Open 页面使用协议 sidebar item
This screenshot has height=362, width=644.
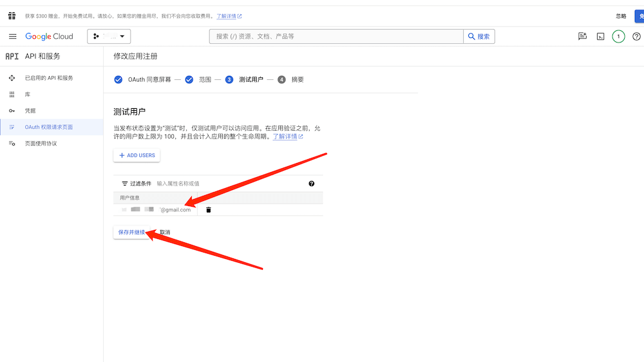click(41, 144)
